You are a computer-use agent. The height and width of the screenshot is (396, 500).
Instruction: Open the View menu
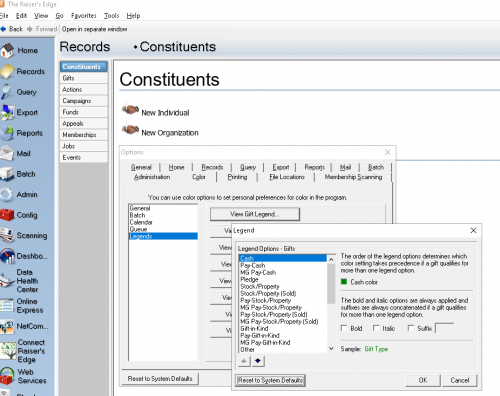coord(41,16)
